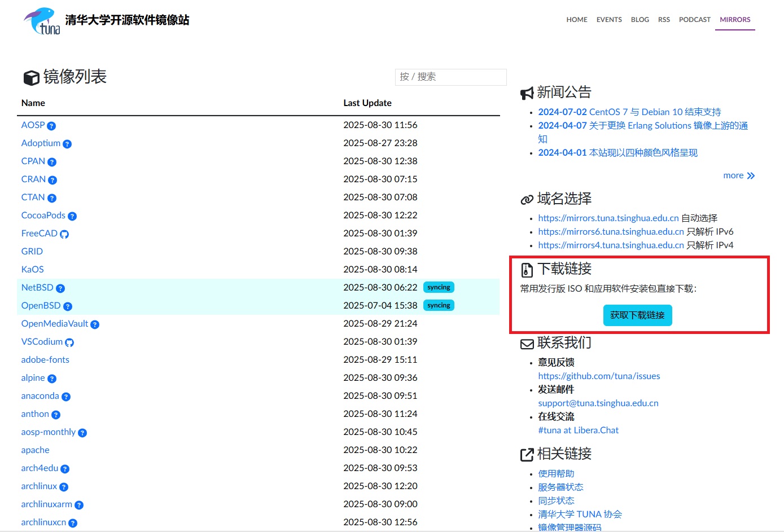Image resolution: width=784 pixels, height=532 pixels.
Task: Open the AOSP mirror link
Action: point(33,125)
